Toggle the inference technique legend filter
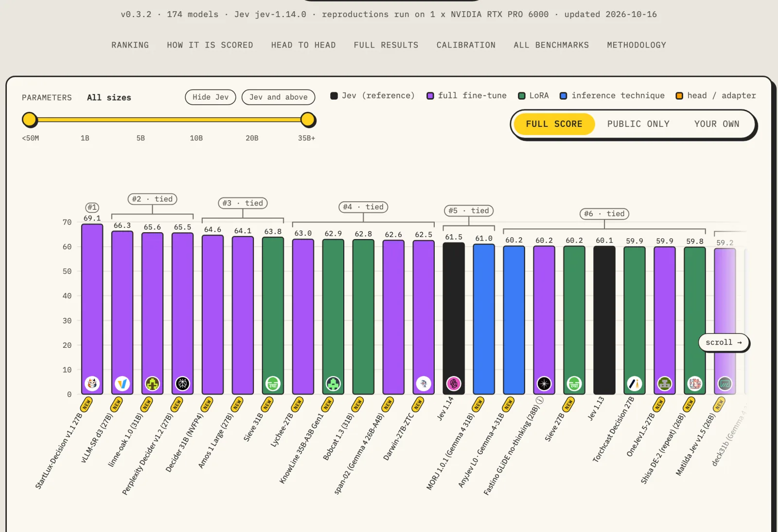Image resolution: width=778 pixels, height=532 pixels. pyautogui.click(x=612, y=96)
